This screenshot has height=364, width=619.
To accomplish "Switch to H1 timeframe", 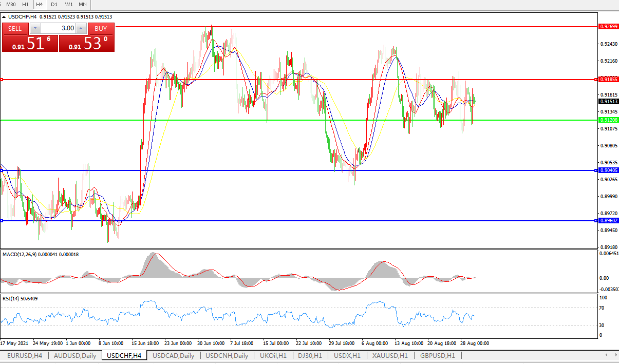I will pyautogui.click(x=26, y=4).
